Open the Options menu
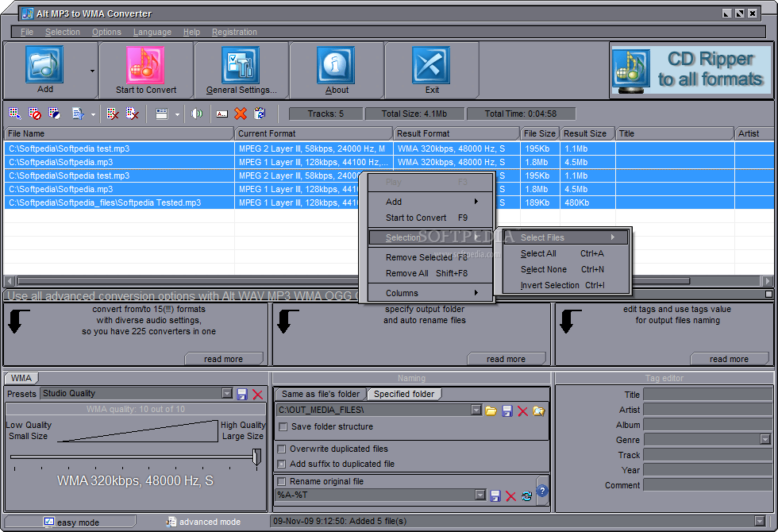The height and width of the screenshot is (532, 778). (x=106, y=32)
